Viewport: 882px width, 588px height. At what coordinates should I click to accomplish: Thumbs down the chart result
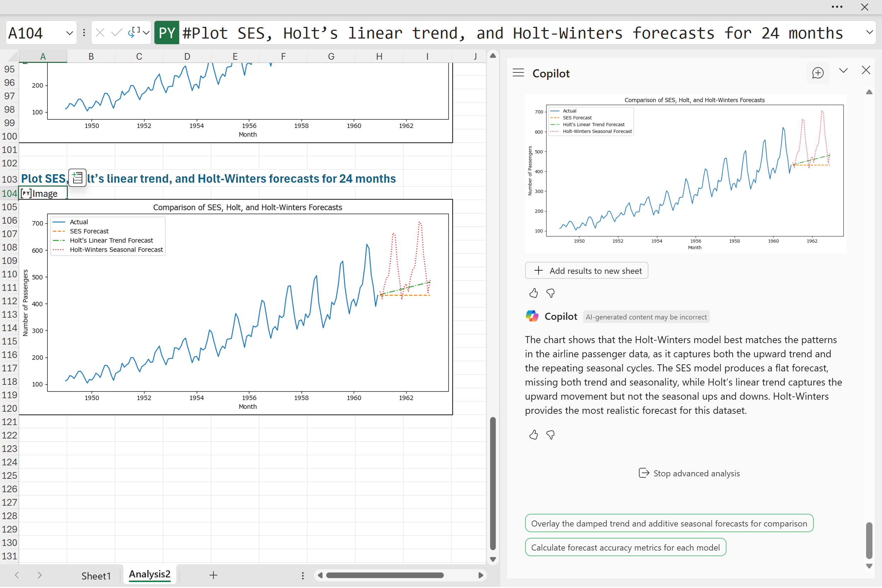point(550,293)
